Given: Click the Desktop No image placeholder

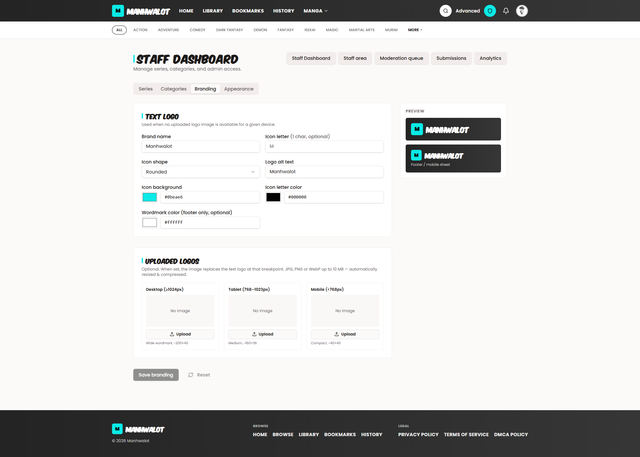Looking at the screenshot, I should coord(180,311).
